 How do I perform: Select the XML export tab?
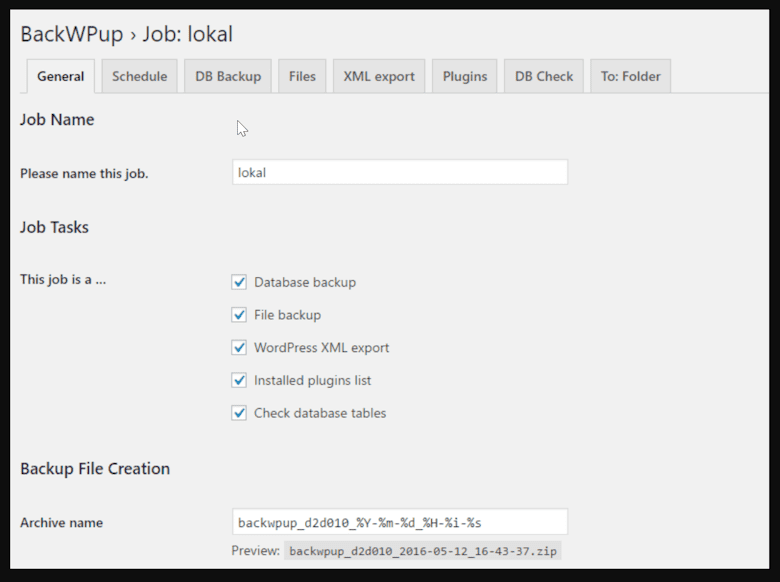pyautogui.click(x=379, y=76)
